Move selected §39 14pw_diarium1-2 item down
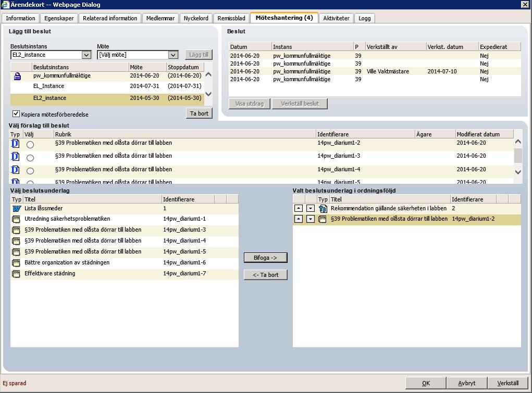Screen dimensions: 532x393 click(311, 219)
